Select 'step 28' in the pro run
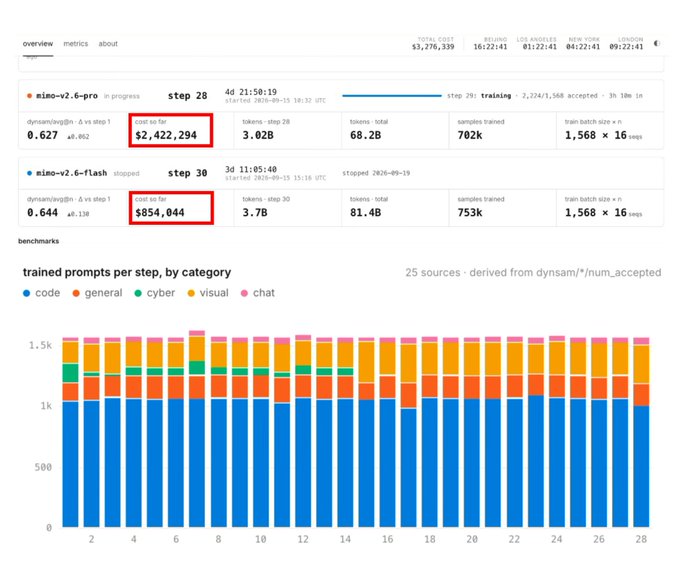The width and height of the screenshot is (679, 570). click(188, 96)
